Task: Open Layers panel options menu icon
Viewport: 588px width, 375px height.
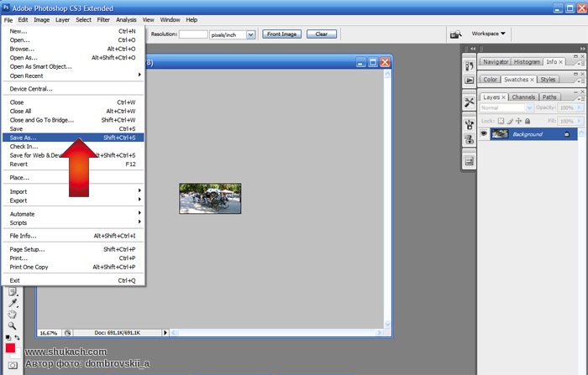Action: pyautogui.click(x=580, y=98)
